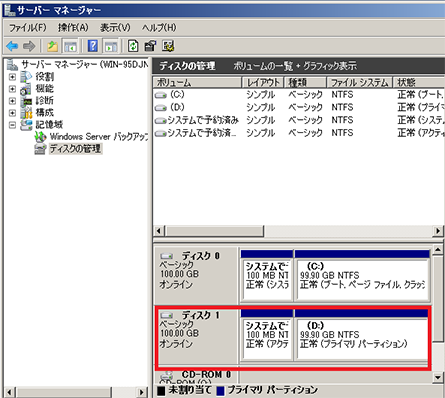Toggle the action pane toolbar icon
This screenshot has width=445, height=398.
pos(111,46)
